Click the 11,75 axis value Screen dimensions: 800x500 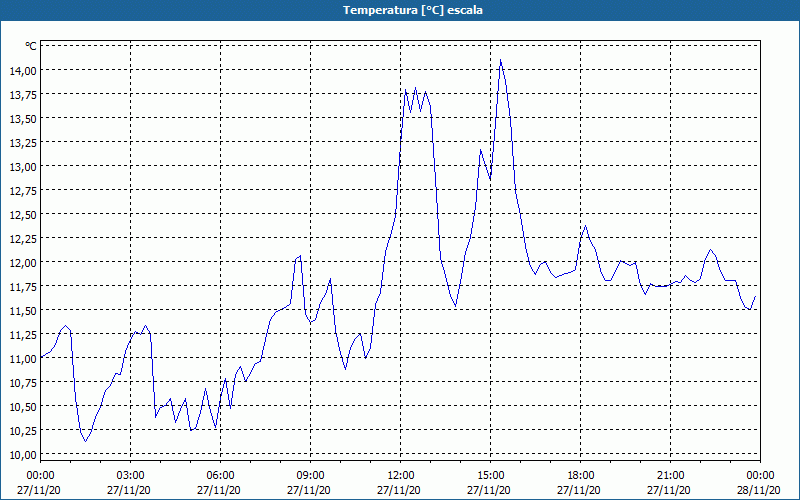pyautogui.click(x=23, y=286)
